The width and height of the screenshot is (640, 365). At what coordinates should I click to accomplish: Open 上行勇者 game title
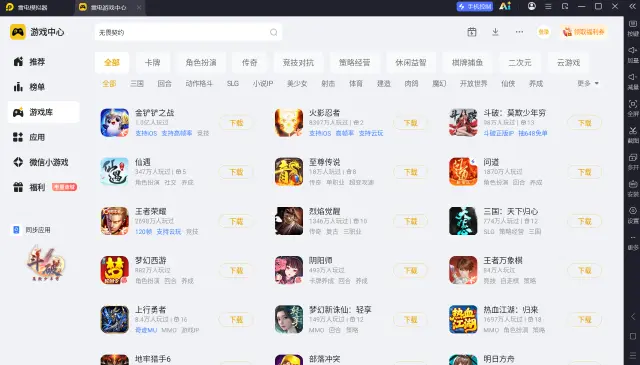click(151, 310)
